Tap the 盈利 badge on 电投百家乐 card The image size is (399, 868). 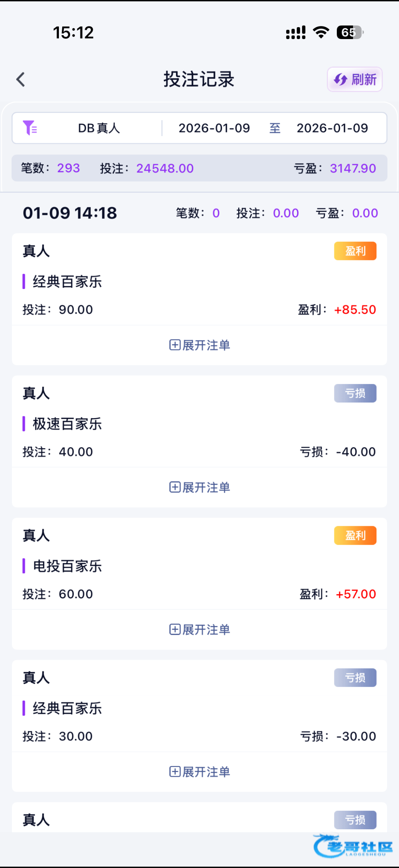[x=355, y=535]
